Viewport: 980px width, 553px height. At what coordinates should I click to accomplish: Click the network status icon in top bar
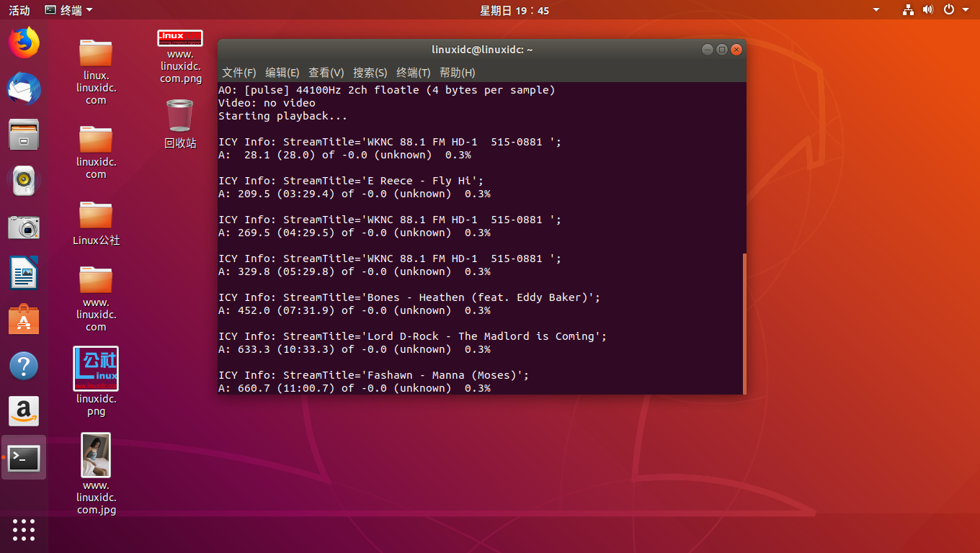[908, 10]
